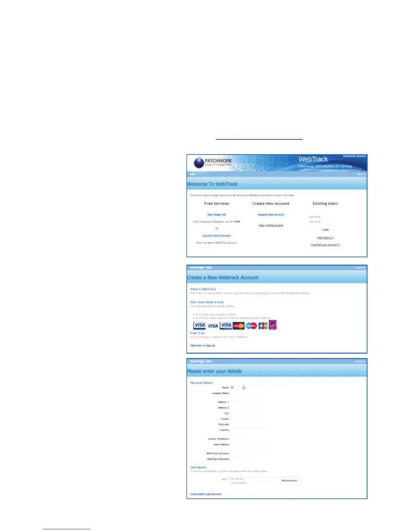The height and width of the screenshot is (532, 411).
Task: Click the Click Here To Sign Up link
Action: point(203,346)
